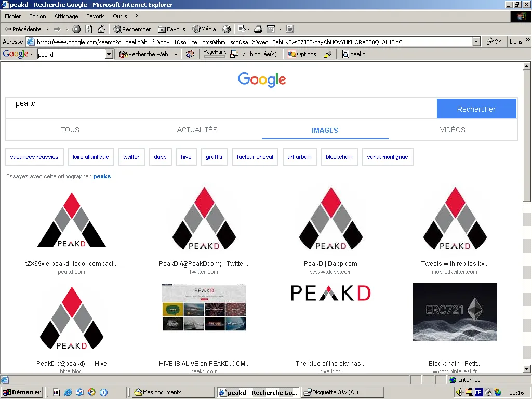Screen dimensions: 532x399
Task: Expand the Liens toolbar chevron
Action: 528,40
